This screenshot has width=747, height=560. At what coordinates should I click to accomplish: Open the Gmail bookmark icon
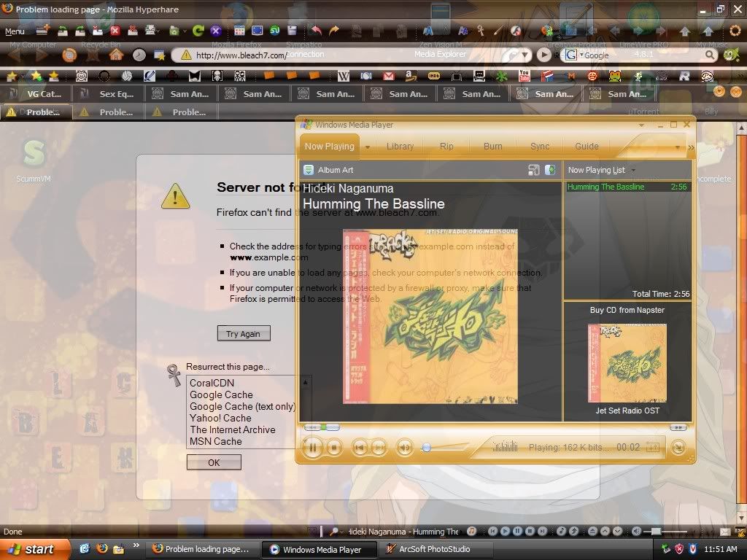click(389, 76)
